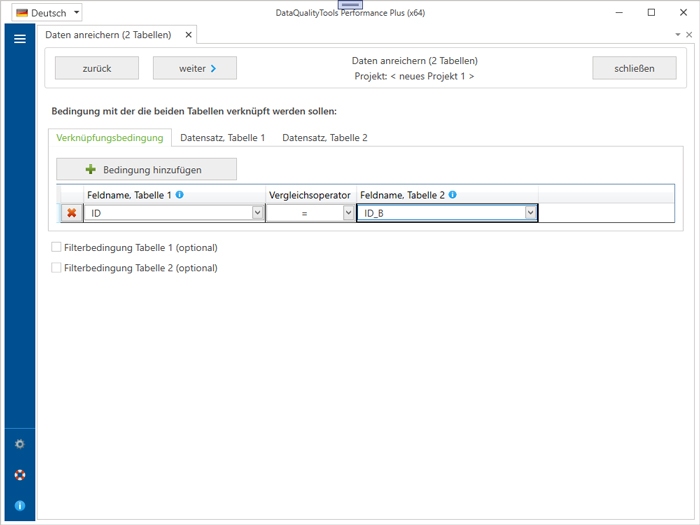The image size is (700, 525).
Task: Expand the Vergleichsoperator dropdown
Action: [x=348, y=213]
